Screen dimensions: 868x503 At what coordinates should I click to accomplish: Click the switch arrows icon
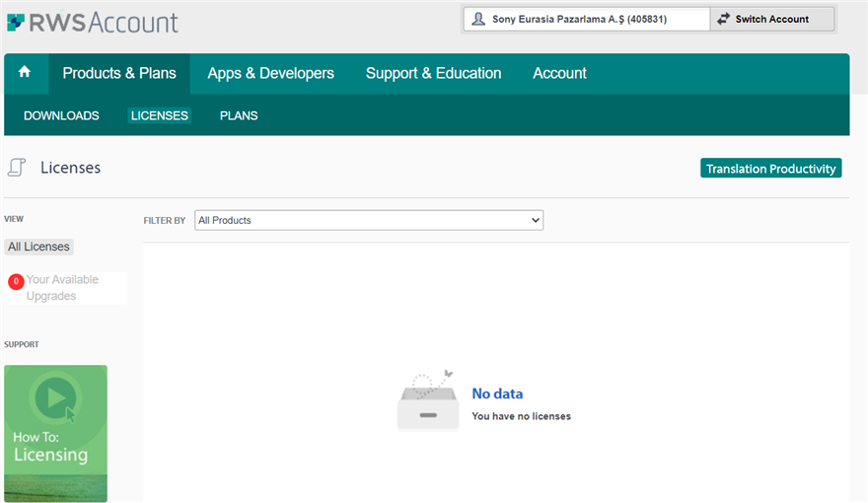point(723,19)
